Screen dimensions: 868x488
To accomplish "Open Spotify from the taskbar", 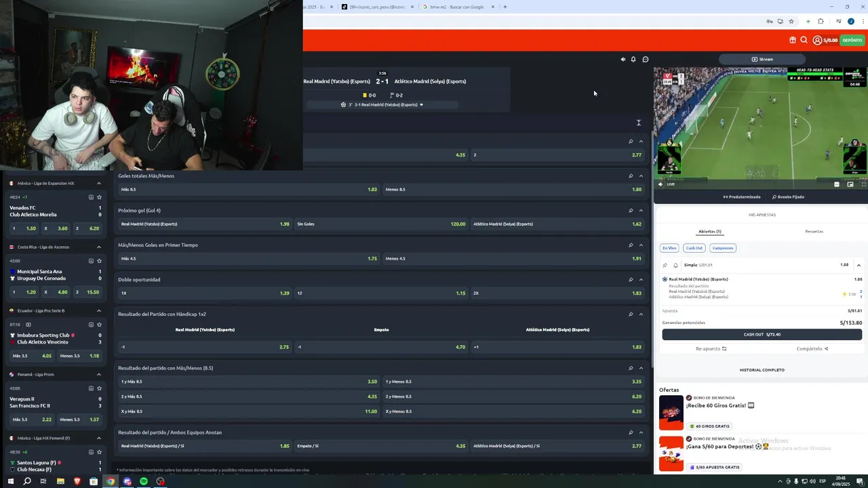I will 144,481.
